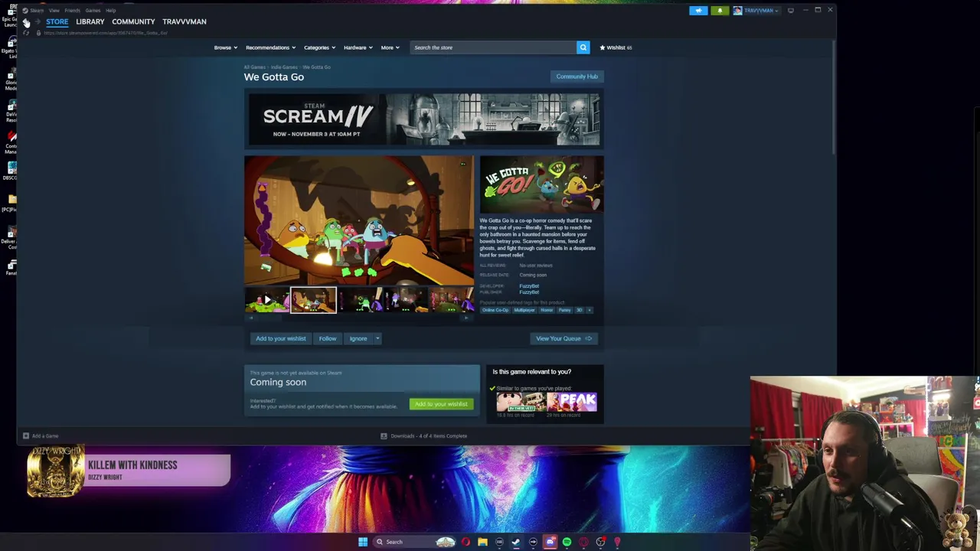This screenshot has height=551, width=980.
Task: Open the Steam Scream IV sale banner
Action: click(x=423, y=119)
